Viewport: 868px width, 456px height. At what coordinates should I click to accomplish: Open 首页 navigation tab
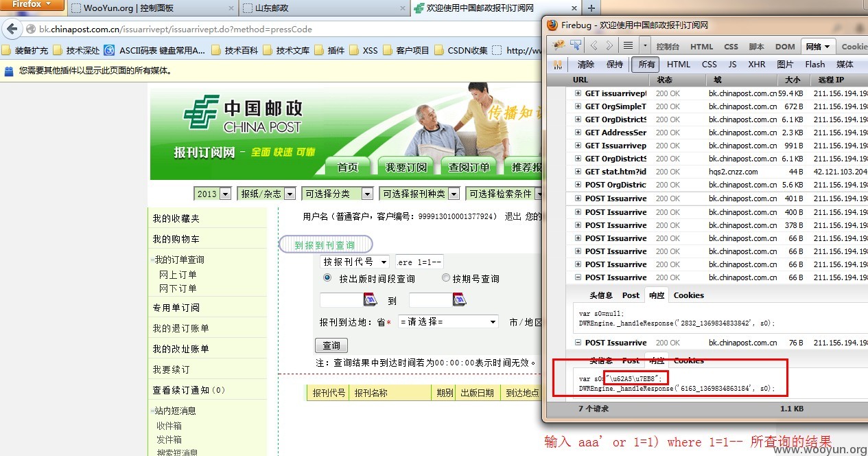point(348,167)
